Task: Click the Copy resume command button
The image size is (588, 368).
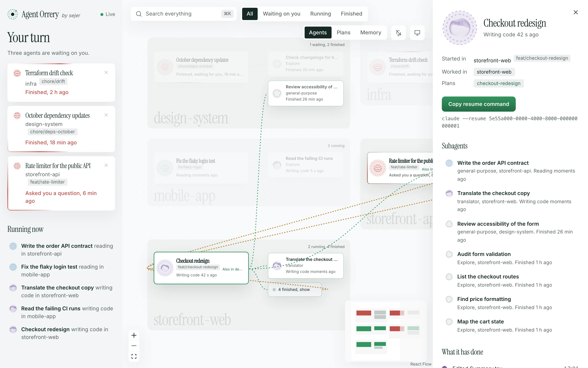Action: pos(479,104)
